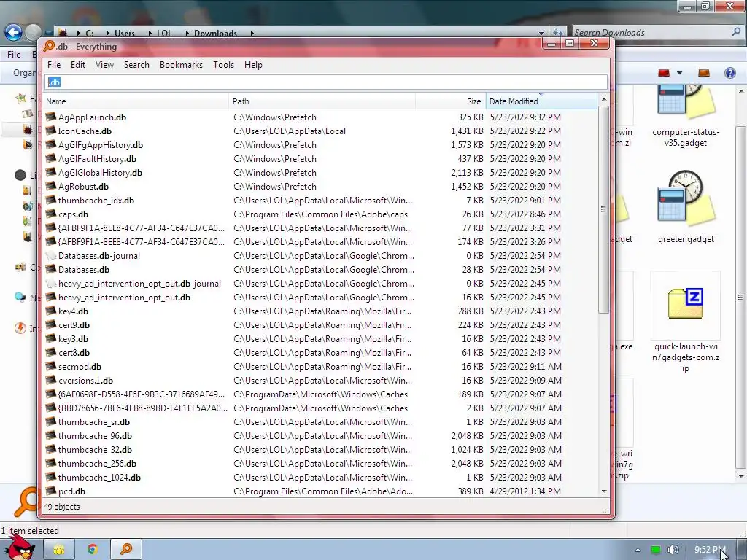The height and width of the screenshot is (560, 747).
Task: Select the pcd.db file icon
Action: tap(50, 491)
